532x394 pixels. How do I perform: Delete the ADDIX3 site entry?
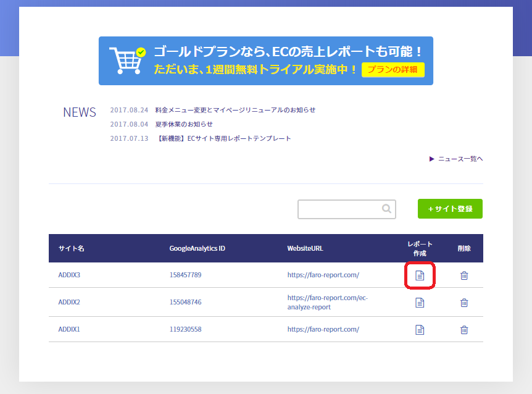tap(464, 275)
